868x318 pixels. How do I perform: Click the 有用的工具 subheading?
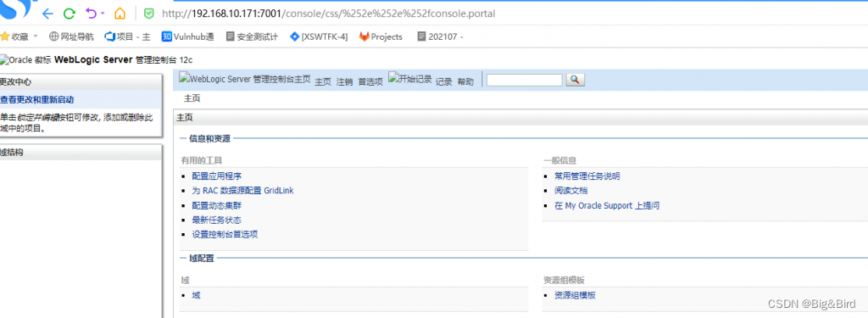click(x=202, y=160)
